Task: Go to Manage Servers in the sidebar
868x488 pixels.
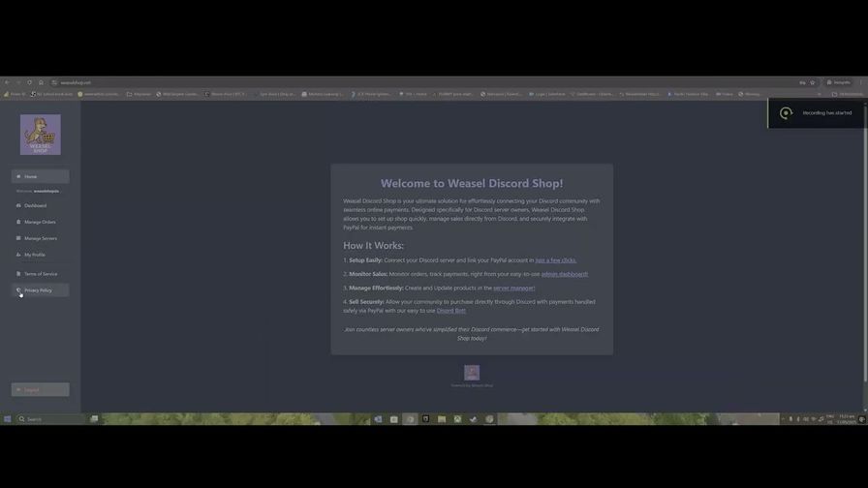Action: click(x=41, y=238)
